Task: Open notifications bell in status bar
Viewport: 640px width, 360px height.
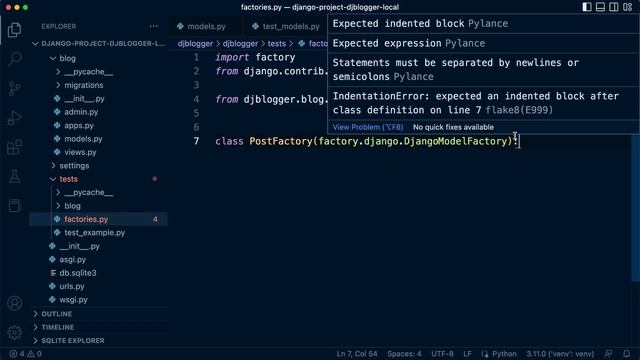Action: pos(627,354)
